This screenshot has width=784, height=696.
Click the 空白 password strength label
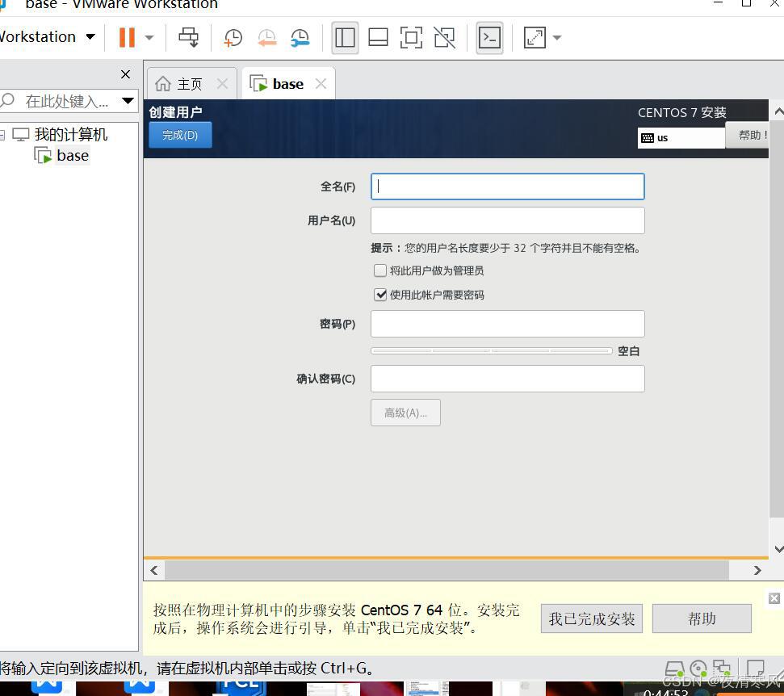tap(628, 351)
